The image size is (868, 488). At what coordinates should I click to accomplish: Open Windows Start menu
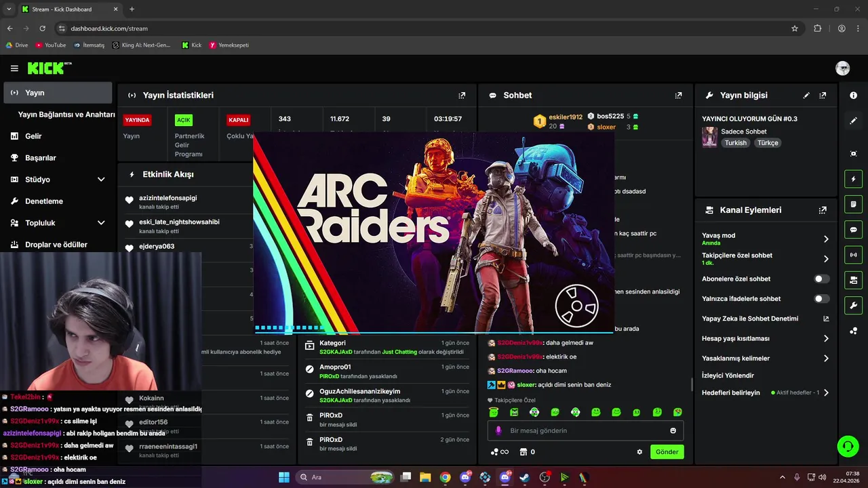click(284, 477)
